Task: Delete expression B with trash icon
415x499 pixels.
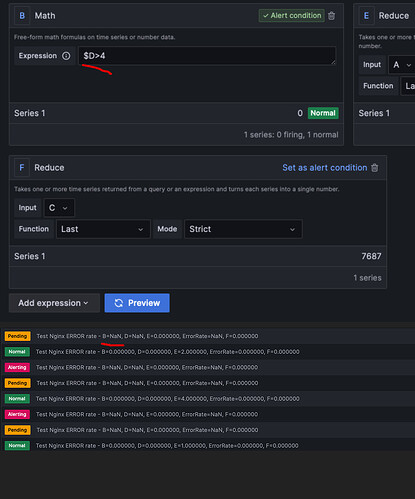Action: pyautogui.click(x=331, y=16)
